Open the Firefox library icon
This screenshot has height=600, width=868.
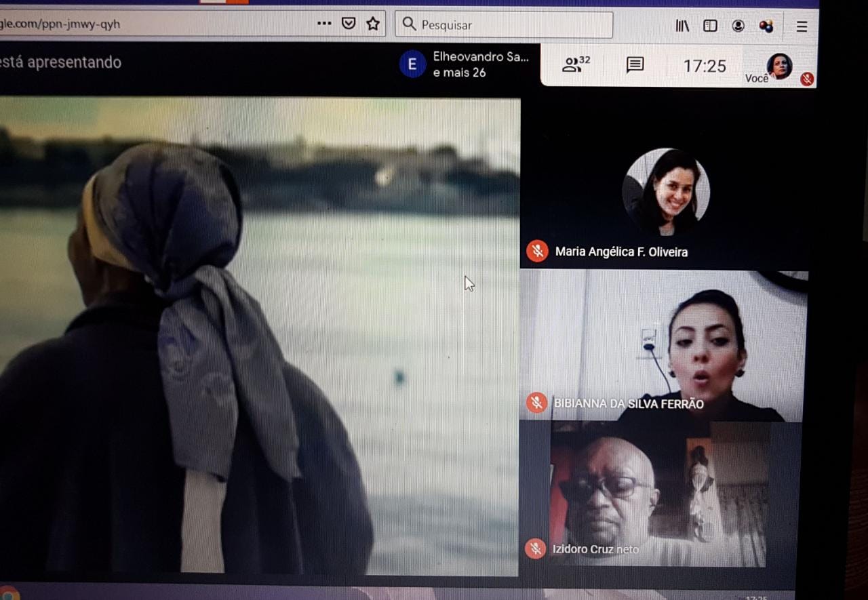point(682,26)
